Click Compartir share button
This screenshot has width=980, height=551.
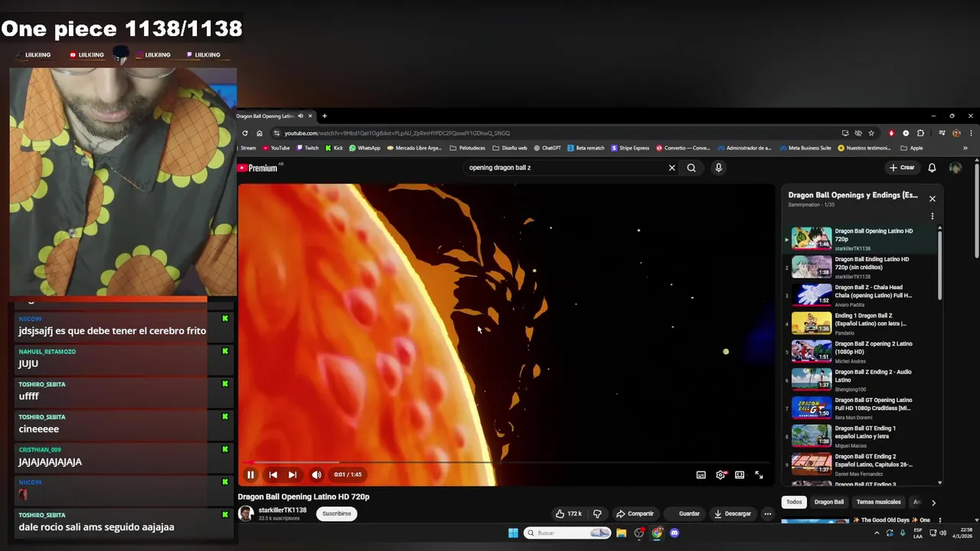click(635, 514)
